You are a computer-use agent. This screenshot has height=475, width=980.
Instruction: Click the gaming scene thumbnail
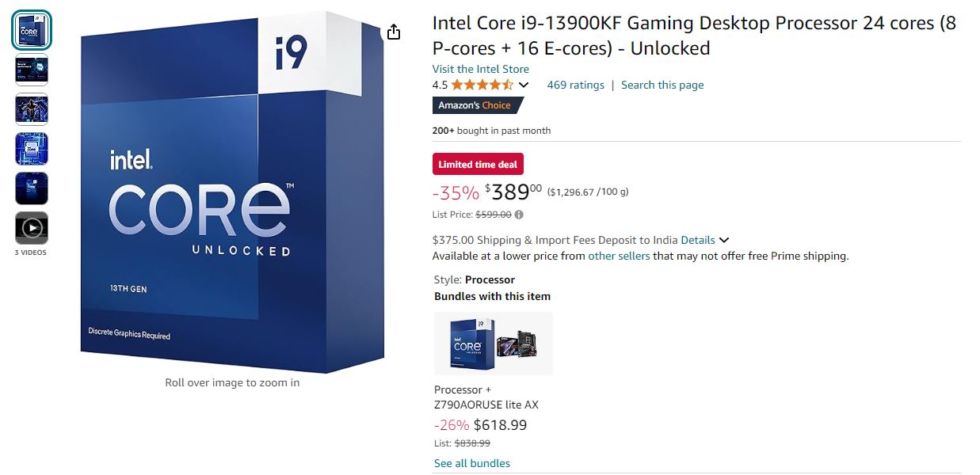[x=32, y=109]
